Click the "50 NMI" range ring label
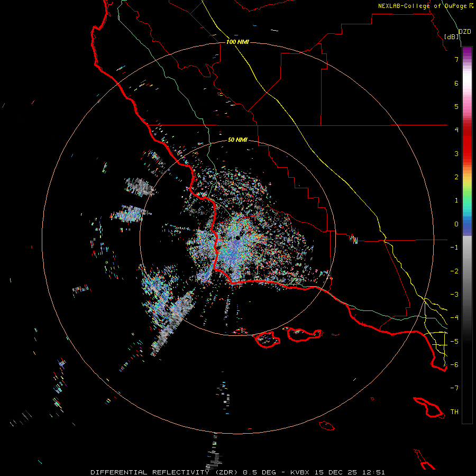 coord(237,140)
